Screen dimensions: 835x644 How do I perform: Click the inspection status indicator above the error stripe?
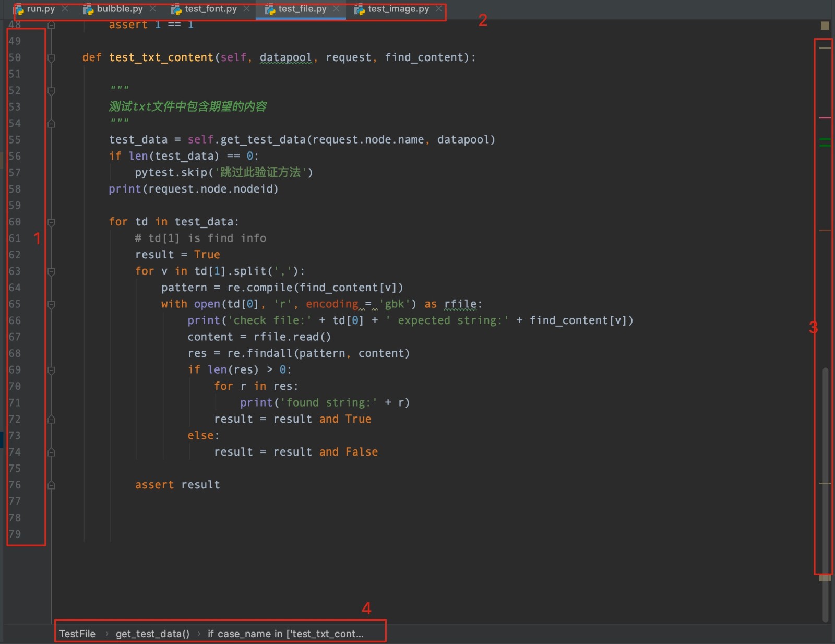click(825, 26)
